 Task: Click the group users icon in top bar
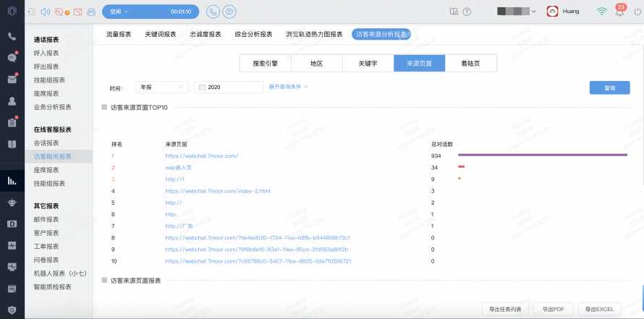point(90,12)
